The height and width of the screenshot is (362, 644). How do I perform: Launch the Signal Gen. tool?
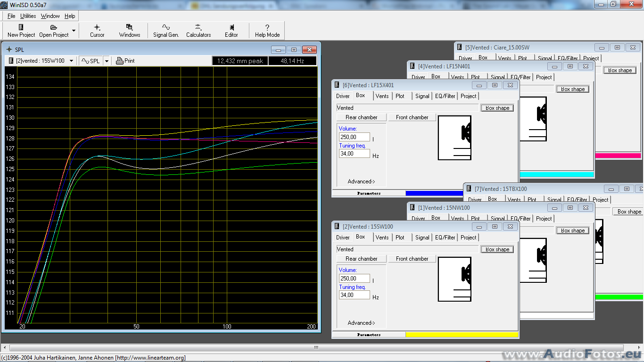click(x=166, y=31)
